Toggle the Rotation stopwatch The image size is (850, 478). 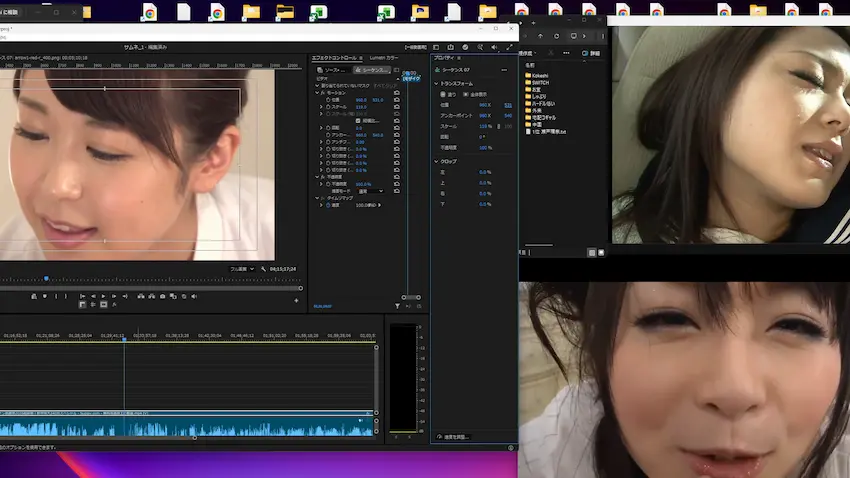pos(328,128)
